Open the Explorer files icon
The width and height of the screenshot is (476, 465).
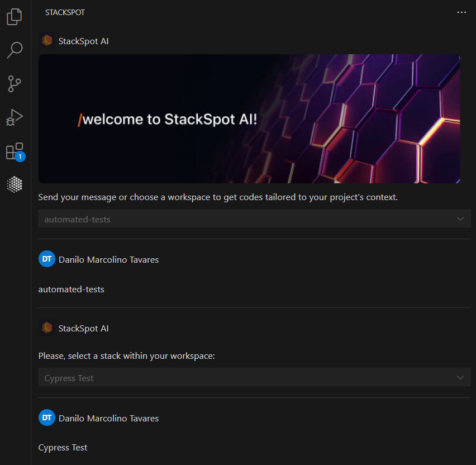click(15, 17)
